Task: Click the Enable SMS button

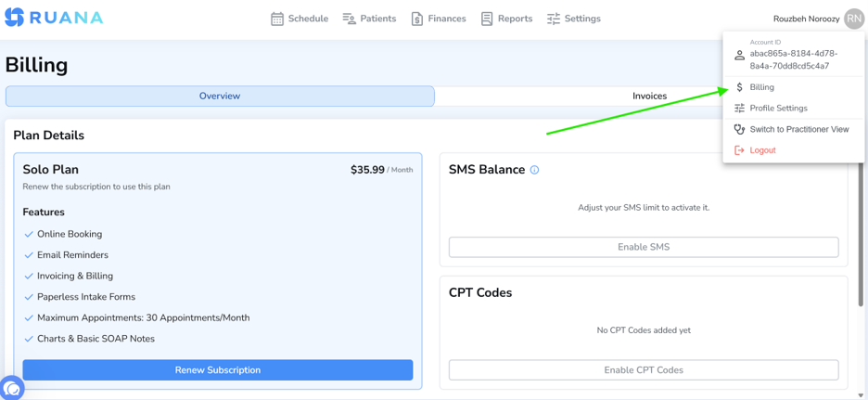Action: click(644, 247)
